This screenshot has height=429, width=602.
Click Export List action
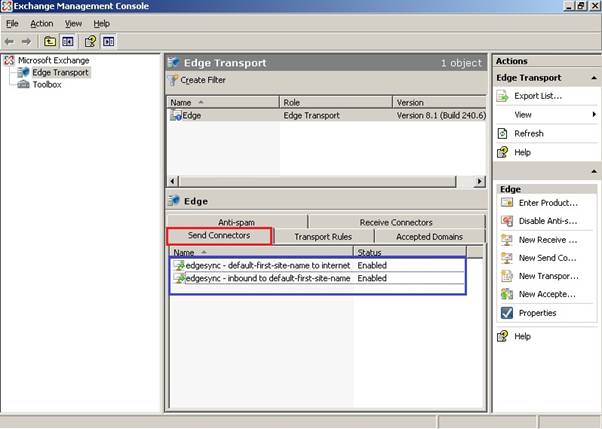click(x=538, y=96)
